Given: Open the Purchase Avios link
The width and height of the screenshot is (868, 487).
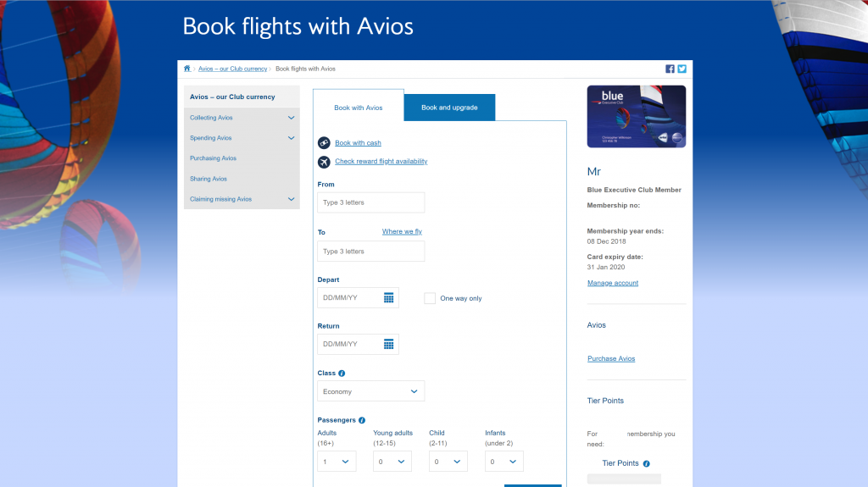Looking at the screenshot, I should point(611,359).
